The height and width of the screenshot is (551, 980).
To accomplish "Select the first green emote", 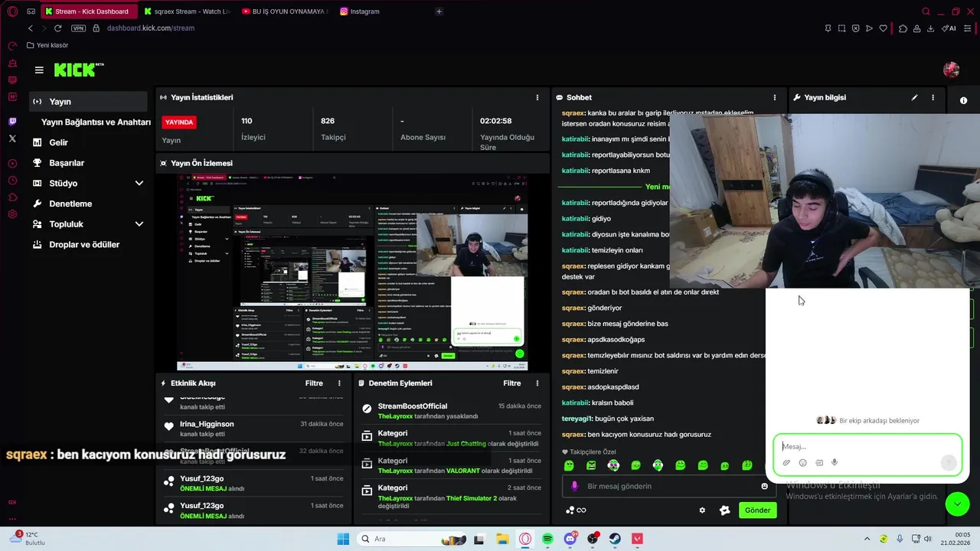I will pos(569,465).
